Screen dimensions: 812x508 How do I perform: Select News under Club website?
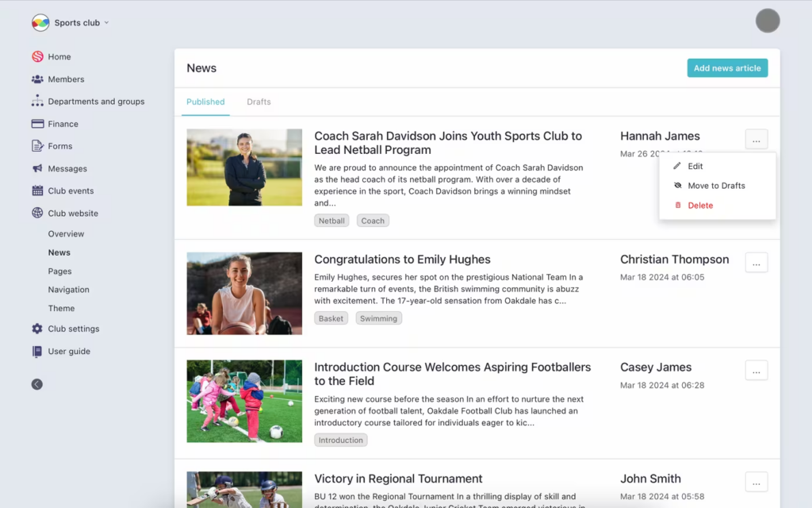59,252
